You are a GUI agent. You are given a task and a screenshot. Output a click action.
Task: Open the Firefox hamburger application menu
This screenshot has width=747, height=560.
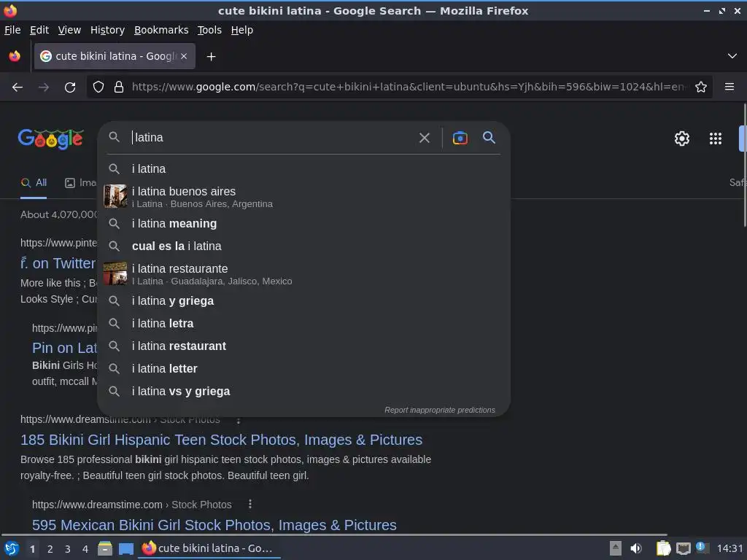tap(729, 87)
